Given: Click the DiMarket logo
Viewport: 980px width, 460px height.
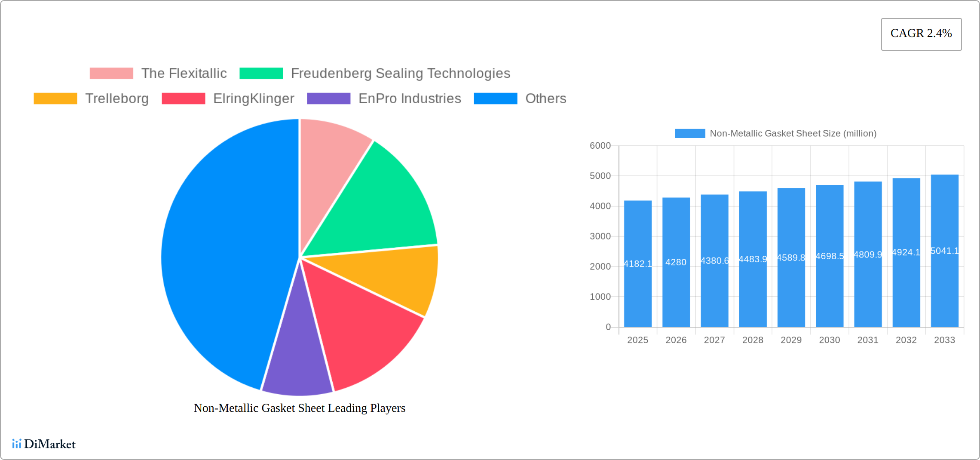Looking at the screenshot, I should pos(44,444).
